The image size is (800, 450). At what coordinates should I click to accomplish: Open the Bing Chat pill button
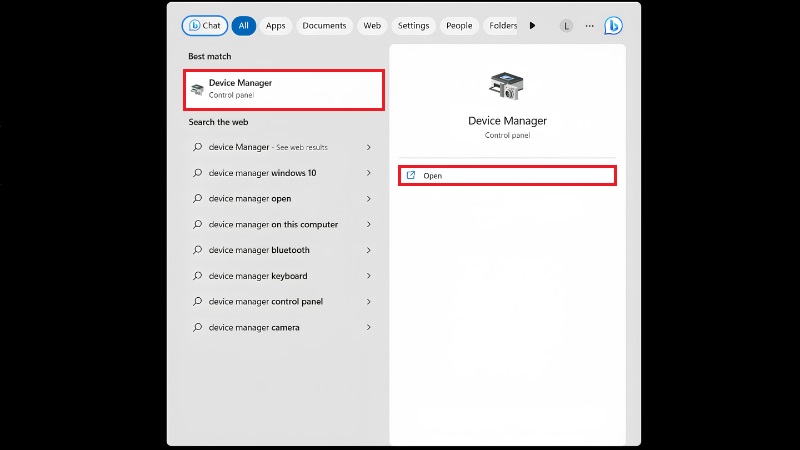point(205,26)
